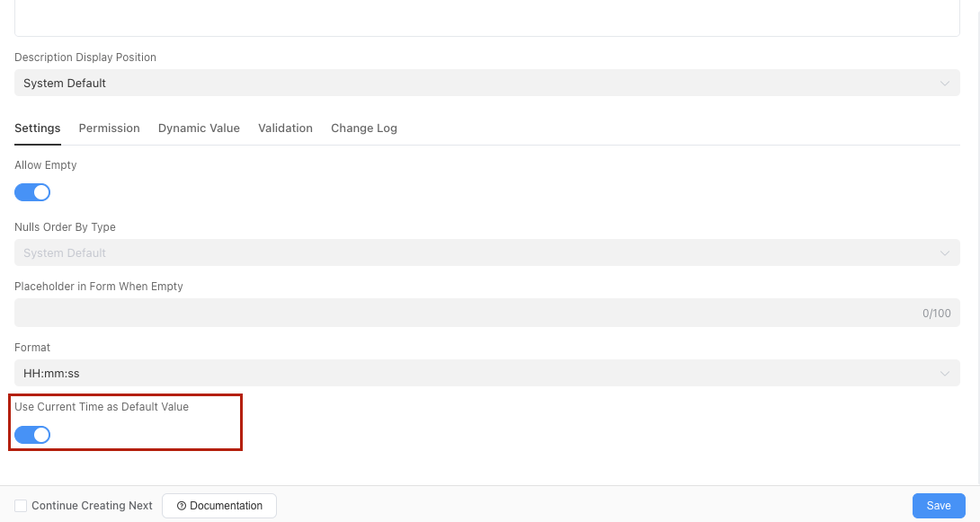Viewport: 980px width, 522px height.
Task: View the Change Log tab
Action: [x=363, y=128]
